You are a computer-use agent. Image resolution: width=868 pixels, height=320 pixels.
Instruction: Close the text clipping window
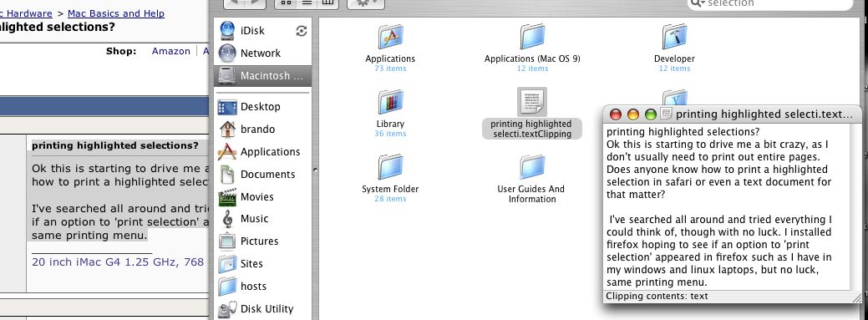click(616, 114)
